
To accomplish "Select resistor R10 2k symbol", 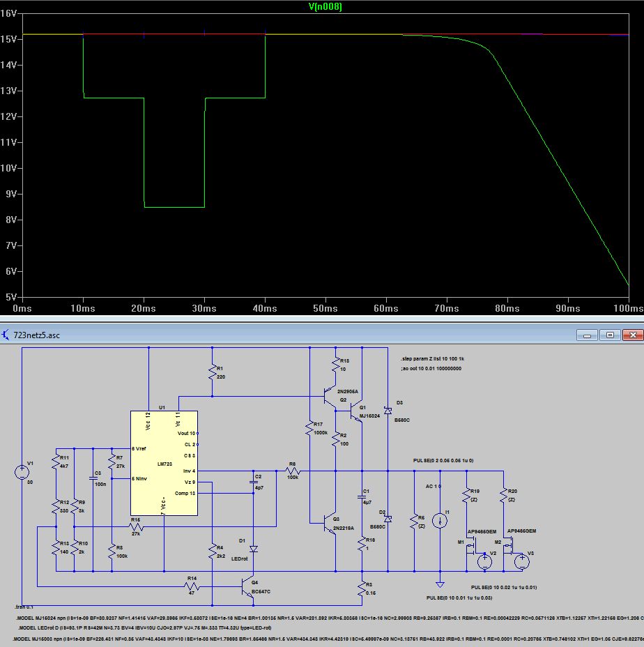I will pyautogui.click(x=75, y=547).
